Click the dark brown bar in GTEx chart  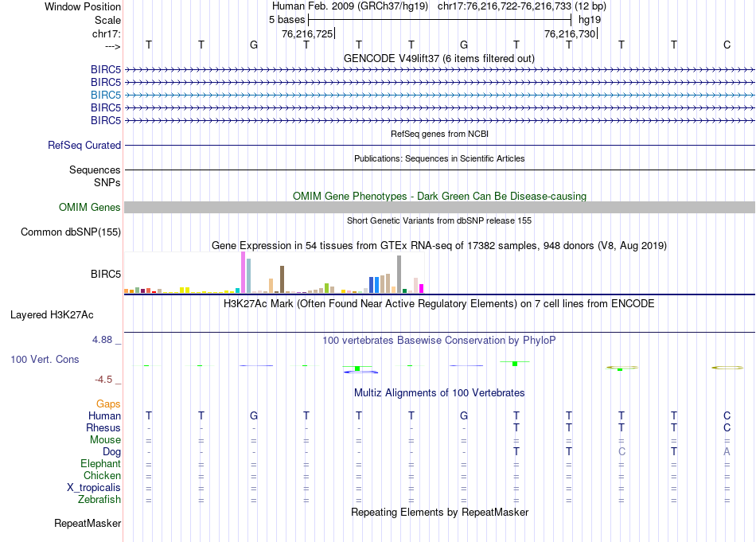click(282, 279)
